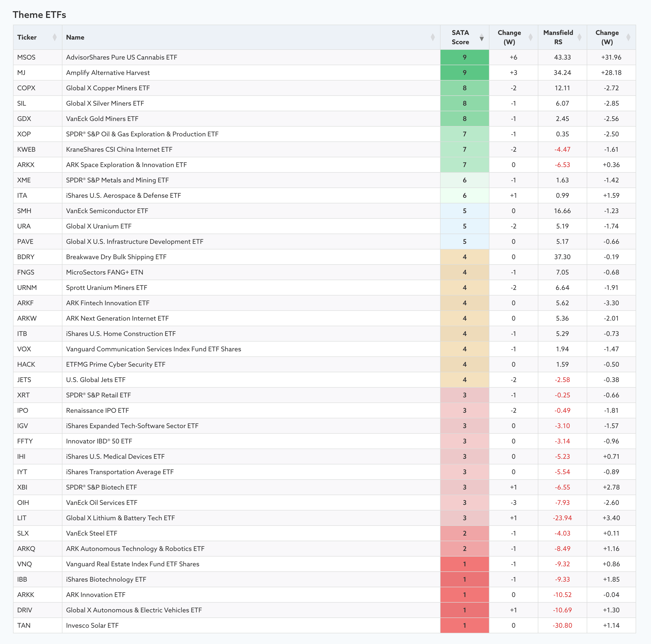651x644 pixels.
Task: Click Mansfield RS value -6.55 for XBI
Action: [562, 487]
